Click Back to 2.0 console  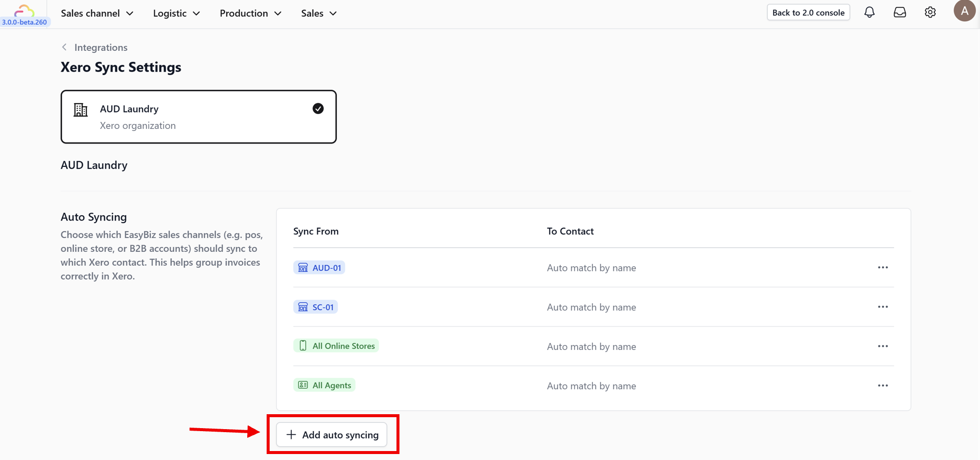(808, 12)
